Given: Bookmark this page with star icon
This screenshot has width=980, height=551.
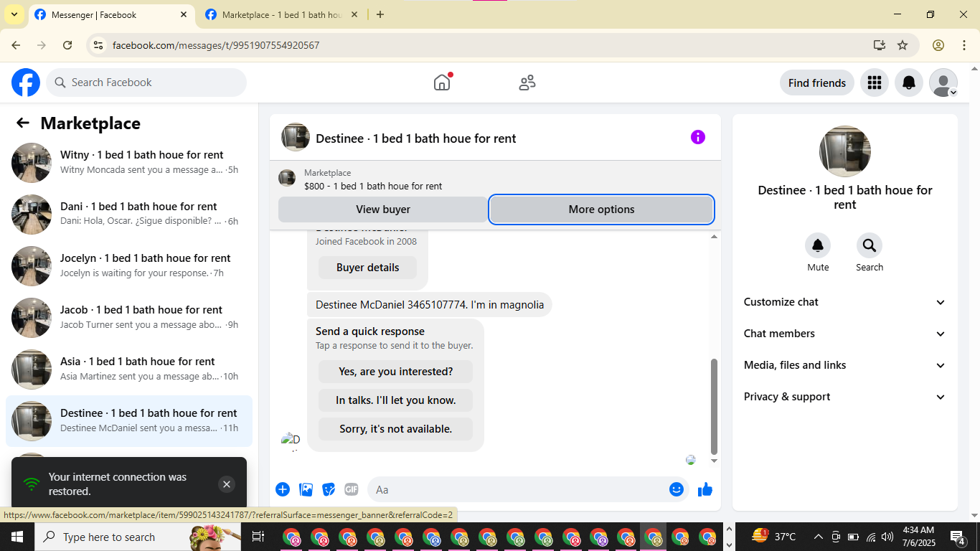Looking at the screenshot, I should click(x=903, y=45).
